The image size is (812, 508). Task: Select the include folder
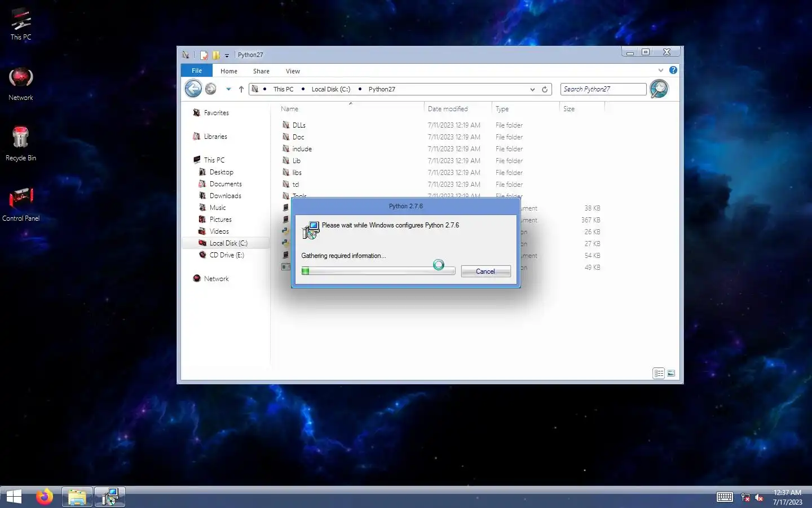coord(302,149)
